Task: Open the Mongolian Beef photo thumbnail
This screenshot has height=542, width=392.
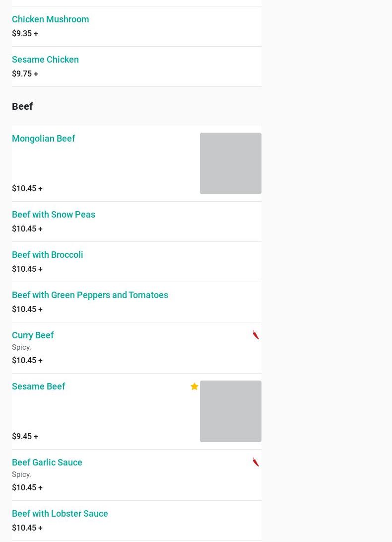Action: pos(230,163)
